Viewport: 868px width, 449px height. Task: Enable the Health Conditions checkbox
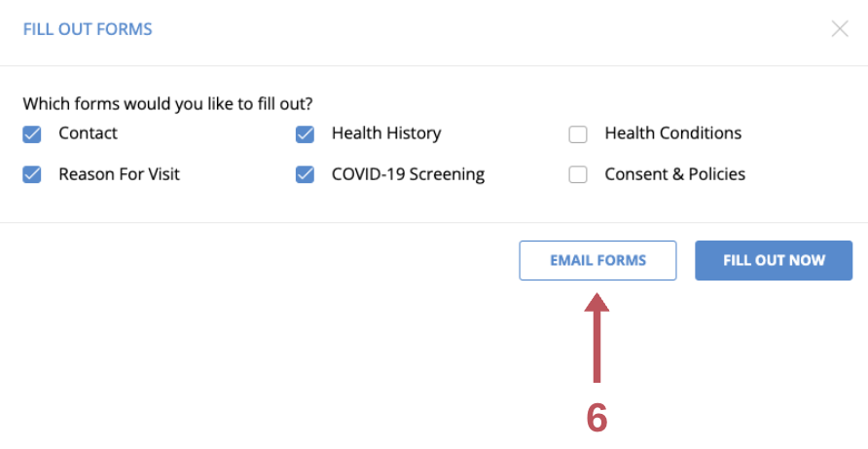(x=577, y=134)
